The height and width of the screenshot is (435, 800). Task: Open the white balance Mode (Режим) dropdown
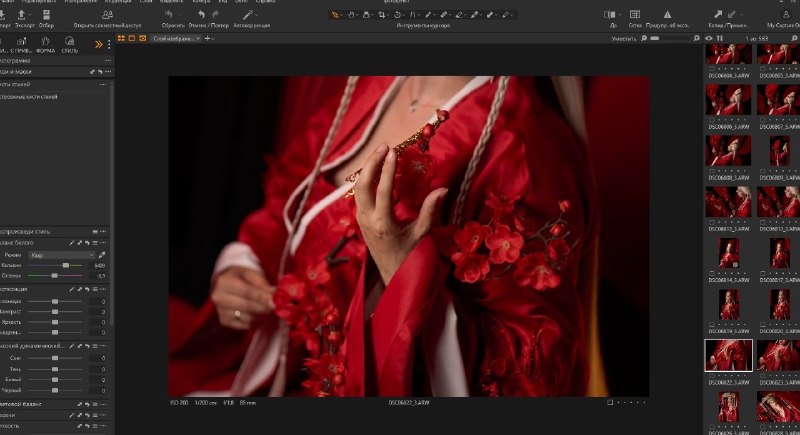click(62, 254)
